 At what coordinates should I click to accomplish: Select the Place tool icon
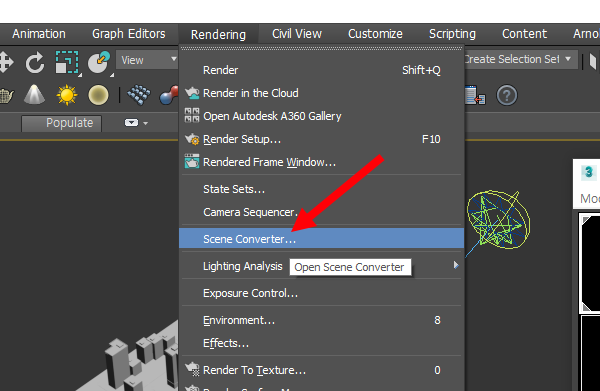click(99, 62)
